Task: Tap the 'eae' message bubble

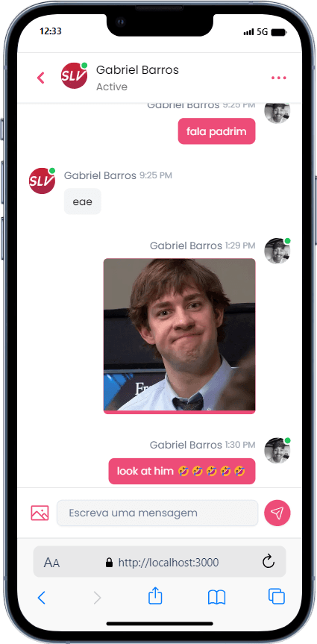Action: point(83,201)
